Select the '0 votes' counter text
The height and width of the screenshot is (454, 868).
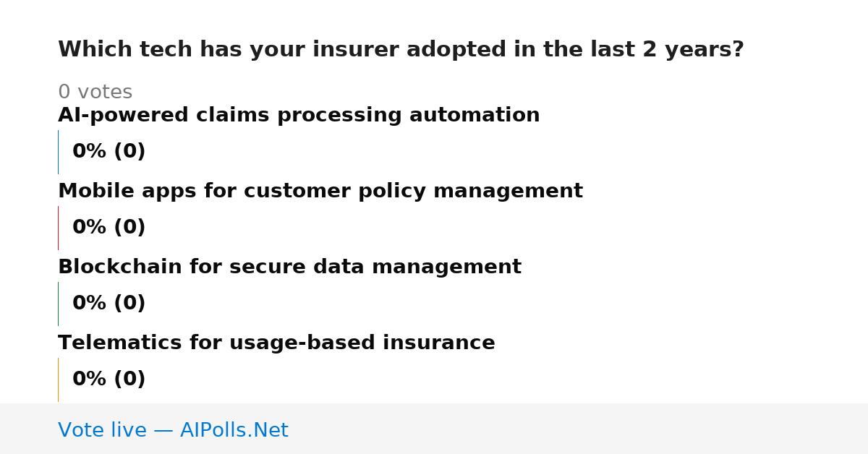(95, 93)
